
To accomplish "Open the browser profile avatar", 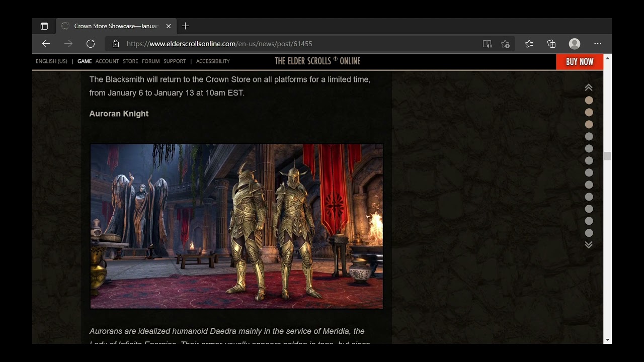I will [575, 44].
